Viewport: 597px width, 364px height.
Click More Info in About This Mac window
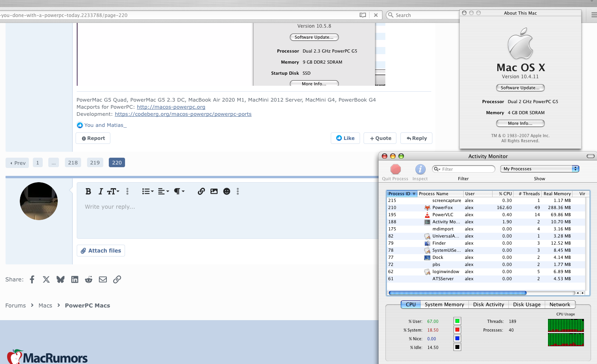pyautogui.click(x=520, y=123)
